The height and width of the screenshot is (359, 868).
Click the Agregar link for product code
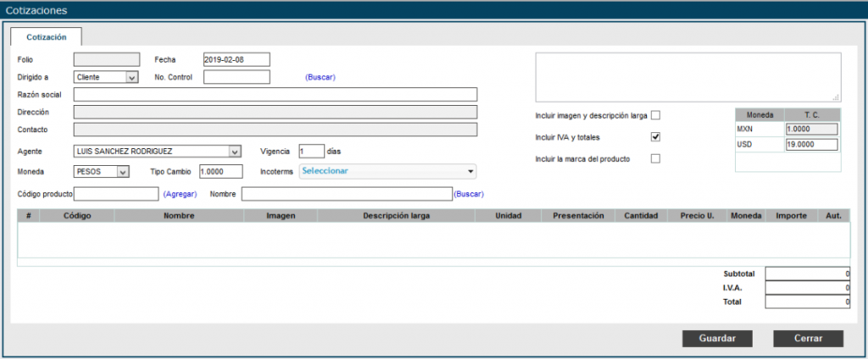(x=180, y=194)
